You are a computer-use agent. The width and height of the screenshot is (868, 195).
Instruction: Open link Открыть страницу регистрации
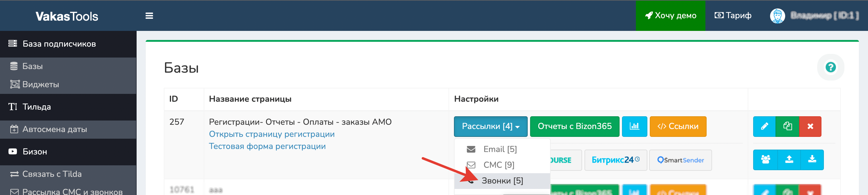coord(272,134)
